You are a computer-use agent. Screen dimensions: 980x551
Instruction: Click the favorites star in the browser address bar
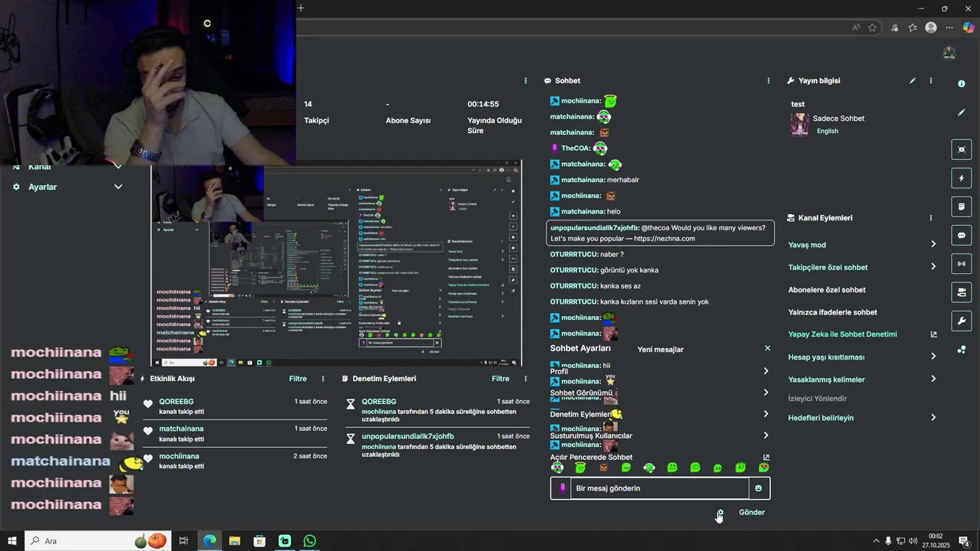click(872, 28)
